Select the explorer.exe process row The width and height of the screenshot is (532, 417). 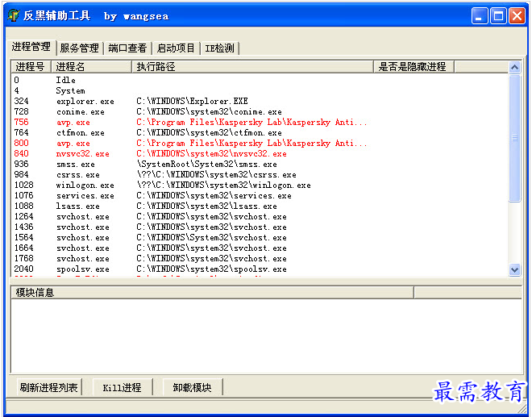coord(260,101)
